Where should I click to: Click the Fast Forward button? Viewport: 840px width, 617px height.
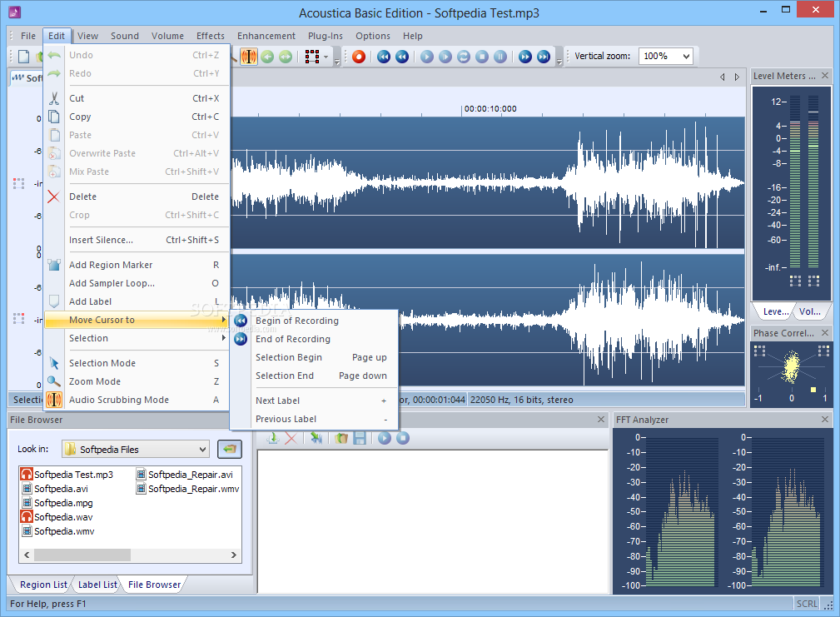(x=525, y=57)
